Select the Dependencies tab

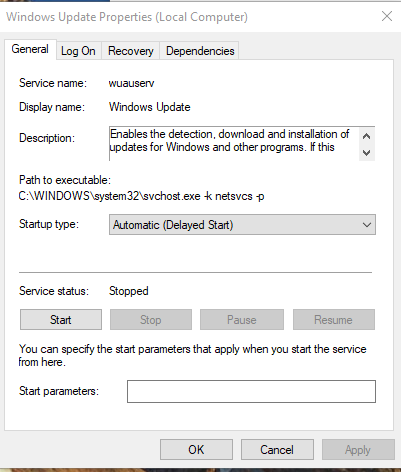point(200,51)
